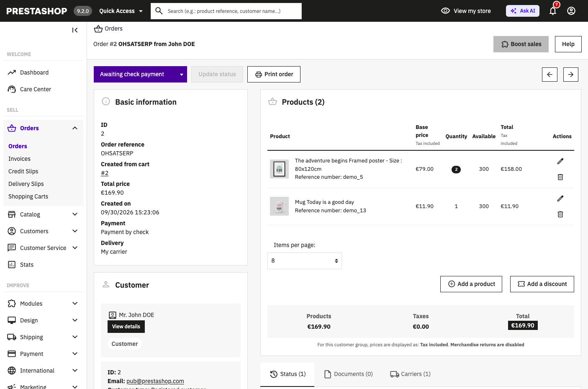The height and width of the screenshot is (389, 588).
Task: Click Customer Service chat icon
Action: 12,248
